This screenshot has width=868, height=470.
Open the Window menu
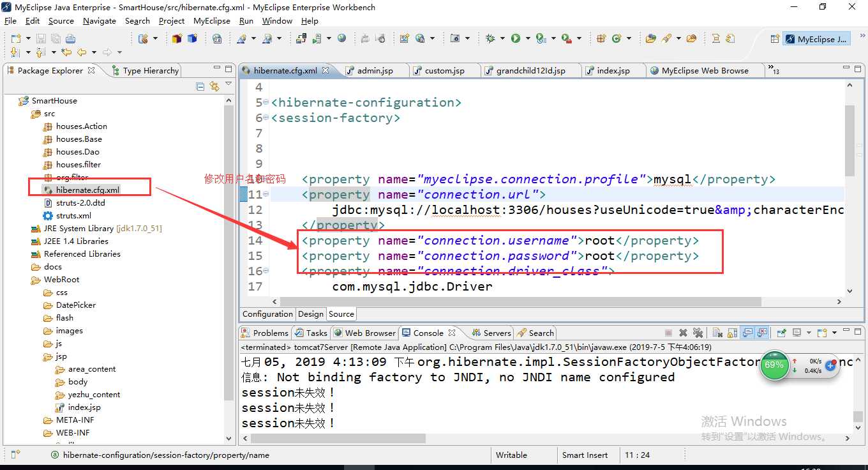tap(277, 21)
